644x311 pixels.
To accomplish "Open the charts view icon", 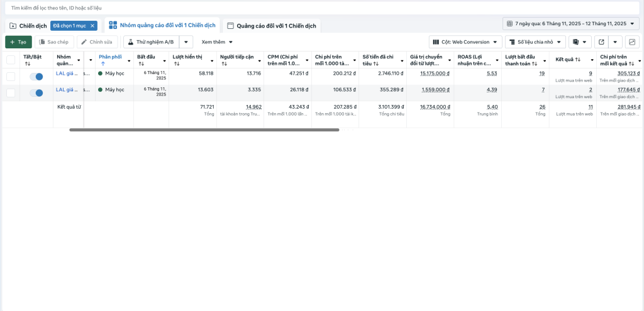I will (x=632, y=42).
